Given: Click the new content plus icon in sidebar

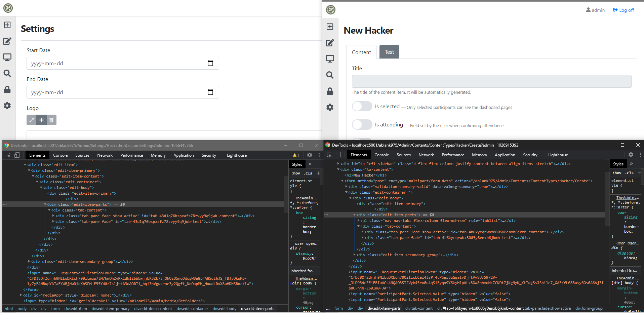Looking at the screenshot, I should coord(7,25).
